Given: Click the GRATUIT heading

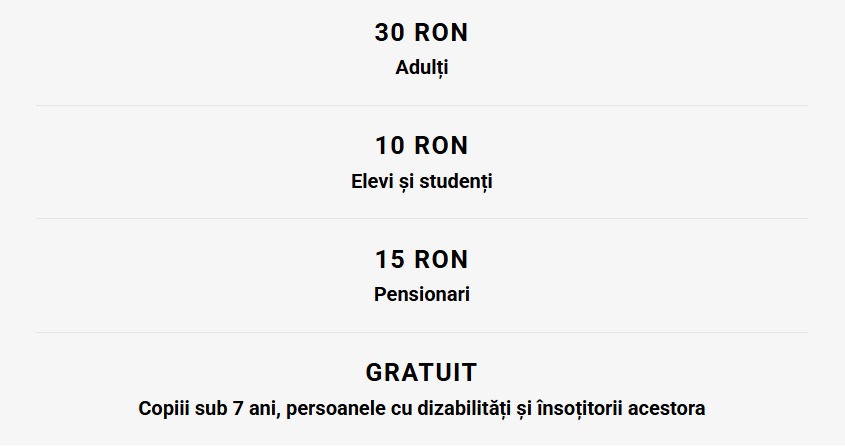Looking at the screenshot, I should [422, 373].
